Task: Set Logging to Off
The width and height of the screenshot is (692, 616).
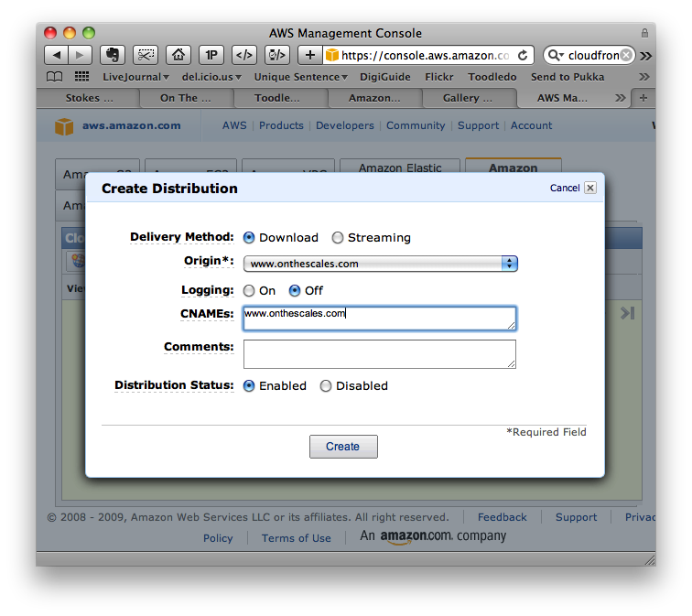Action: [x=295, y=290]
